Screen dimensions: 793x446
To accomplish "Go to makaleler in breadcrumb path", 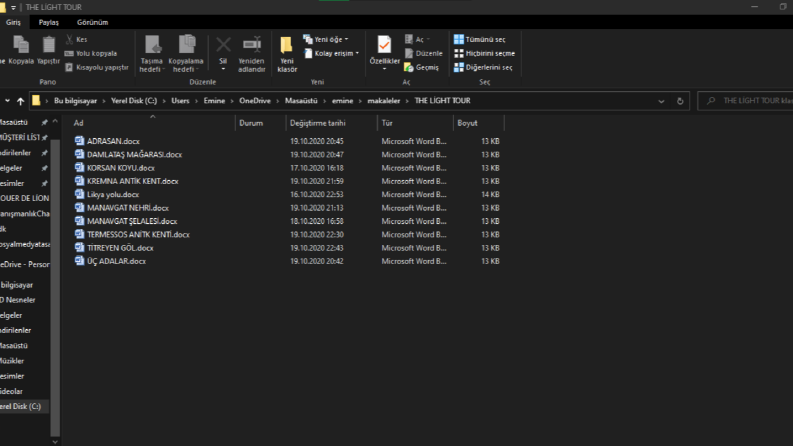I will coord(383,101).
